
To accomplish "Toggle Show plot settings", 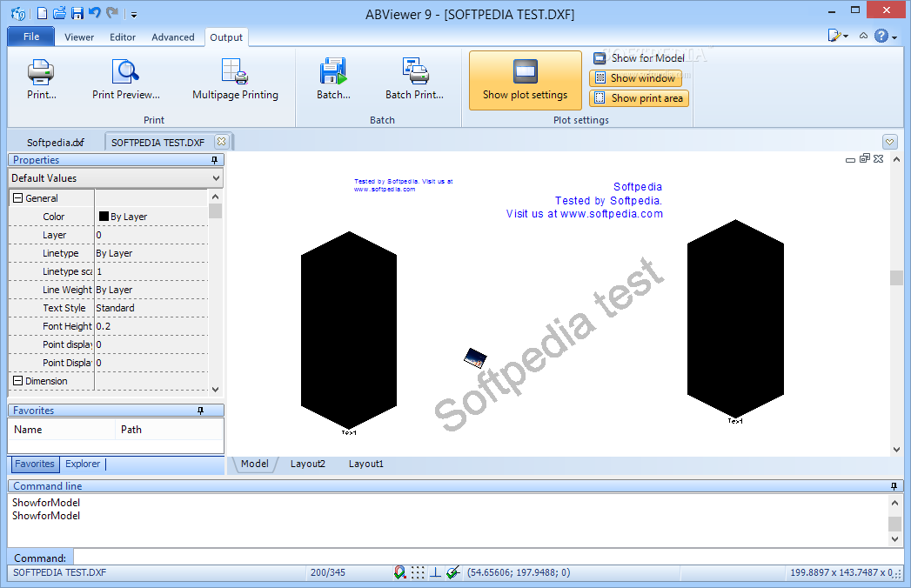I will [x=526, y=80].
